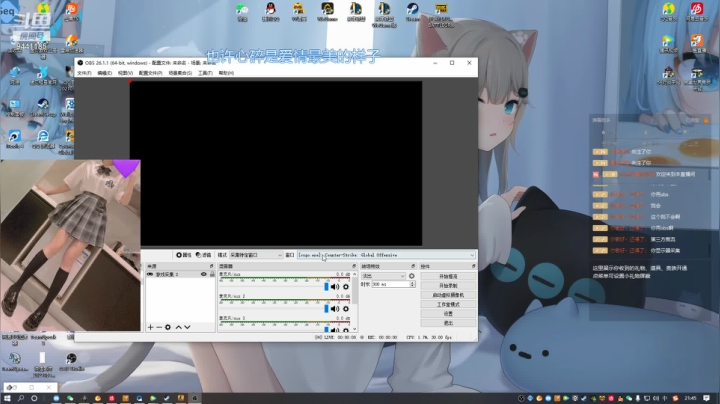The width and height of the screenshot is (720, 404).
Task: Remove selected source with minus icon
Action: pos(159,327)
